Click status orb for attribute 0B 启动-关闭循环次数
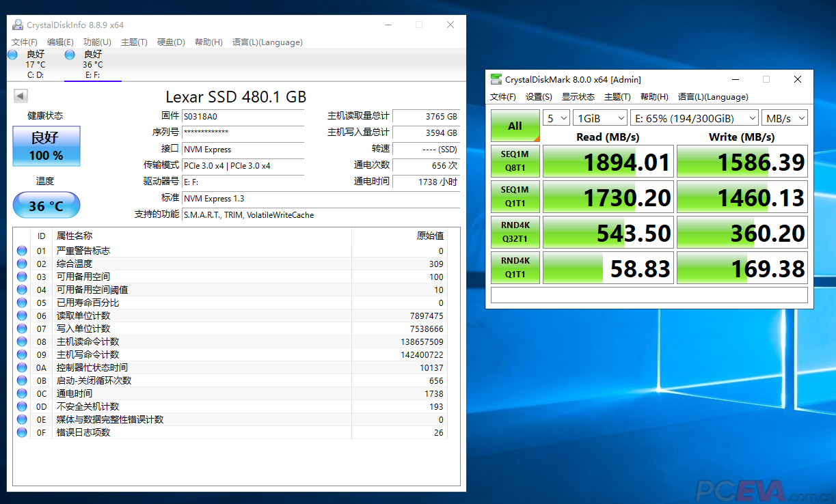The image size is (836, 504). click(22, 380)
